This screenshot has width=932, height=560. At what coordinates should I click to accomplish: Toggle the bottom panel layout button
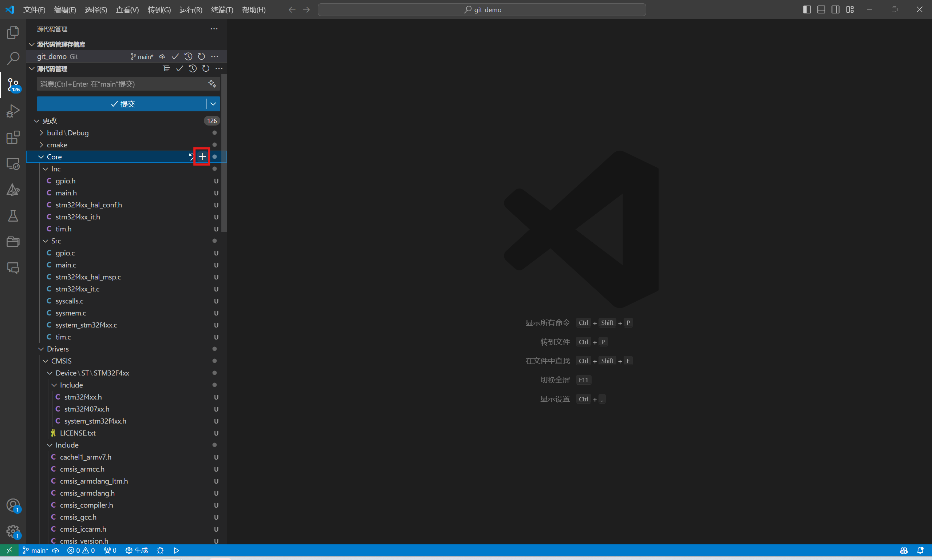(821, 9)
